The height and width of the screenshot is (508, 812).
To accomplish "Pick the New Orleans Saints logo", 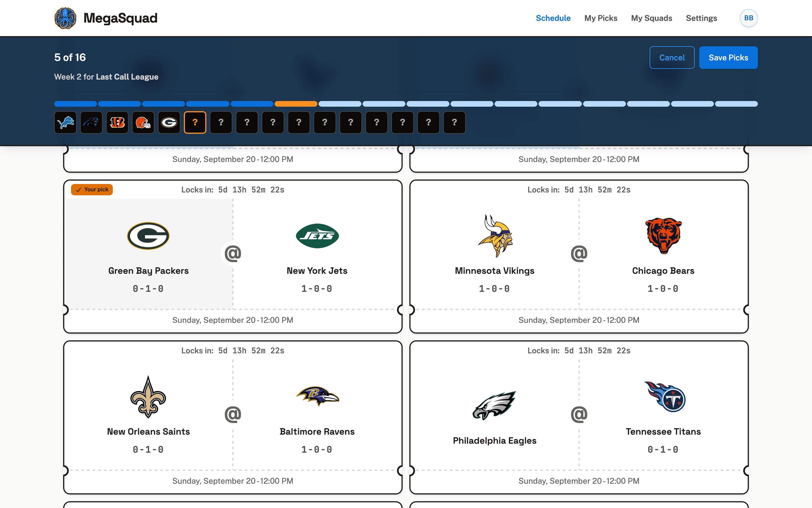I will click(148, 397).
